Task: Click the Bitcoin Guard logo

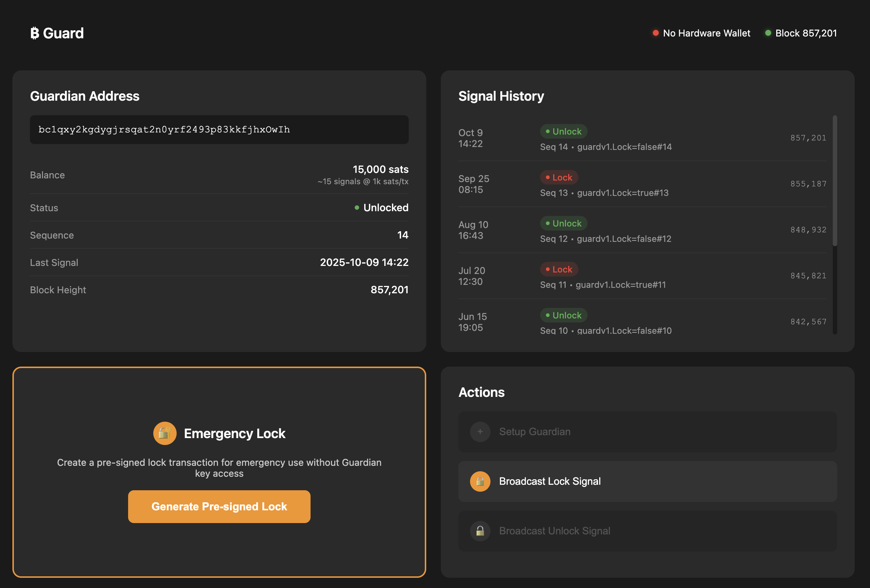Action: pyautogui.click(x=57, y=33)
